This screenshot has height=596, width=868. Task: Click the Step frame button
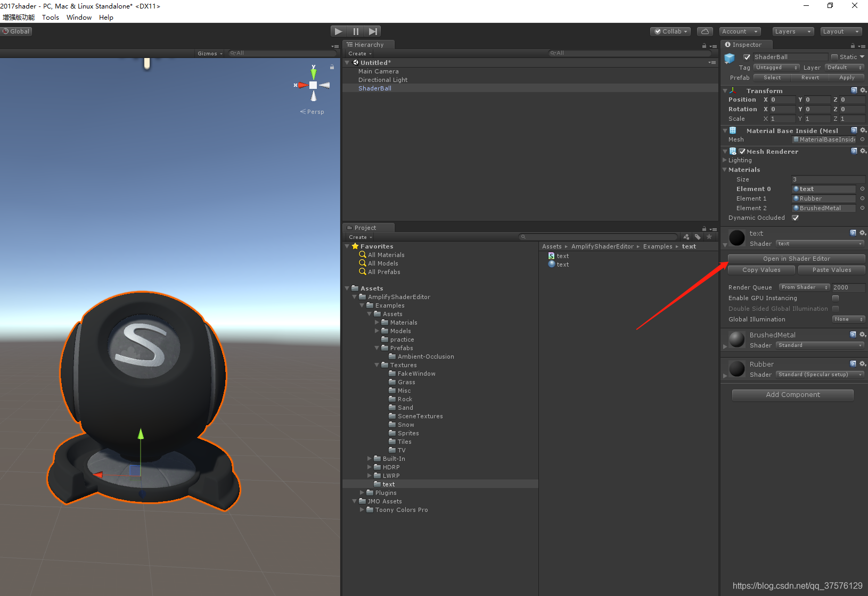(373, 31)
